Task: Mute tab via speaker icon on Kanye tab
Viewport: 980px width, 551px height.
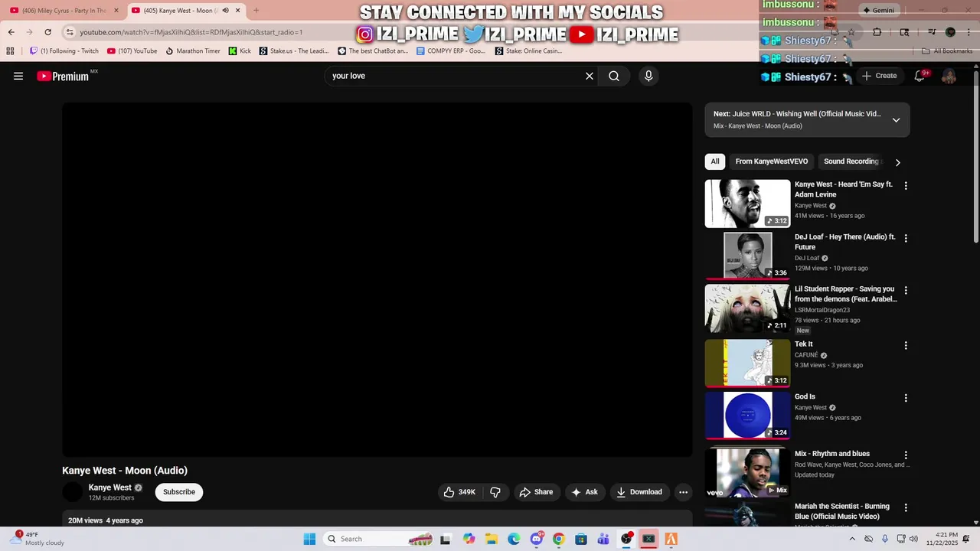Action: (225, 11)
